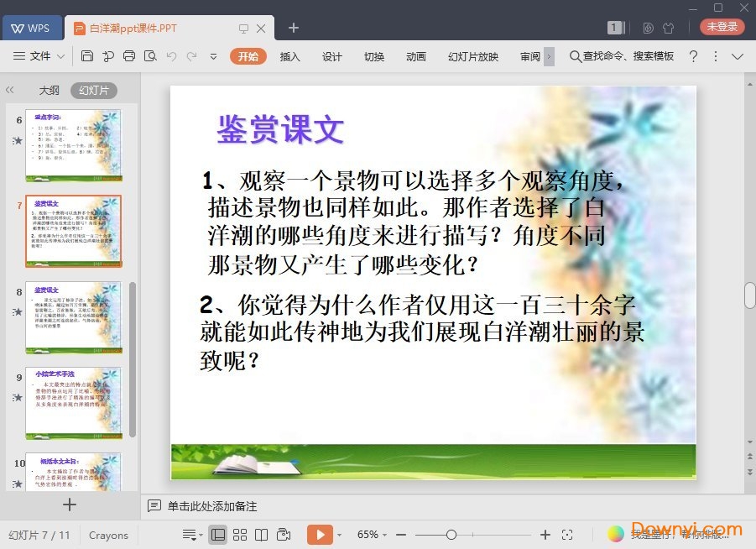Screen dimensions: 756x549
Task: Switch panel to 幻灯片 thumbnails view
Action: click(93, 91)
